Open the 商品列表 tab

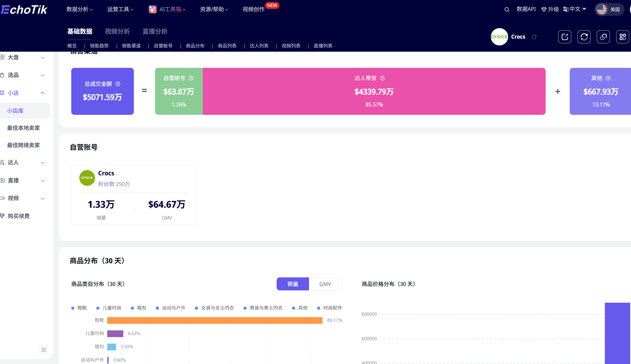tap(227, 46)
